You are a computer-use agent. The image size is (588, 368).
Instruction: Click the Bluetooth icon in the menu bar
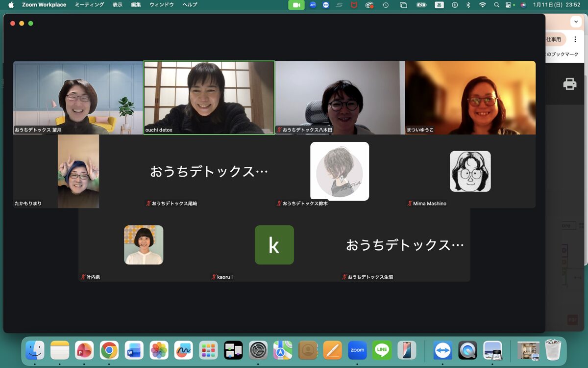coord(468,5)
